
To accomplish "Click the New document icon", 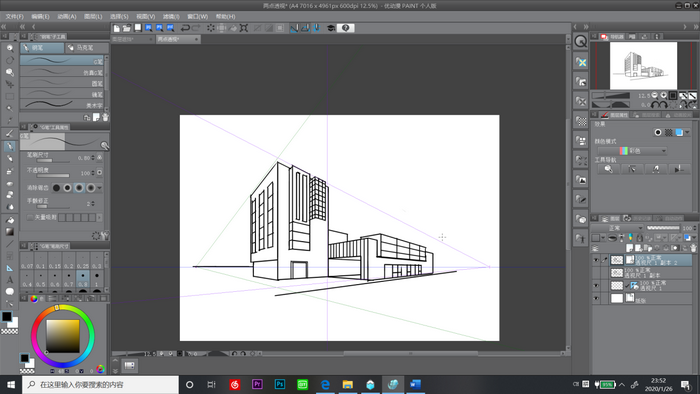I will pos(117,28).
